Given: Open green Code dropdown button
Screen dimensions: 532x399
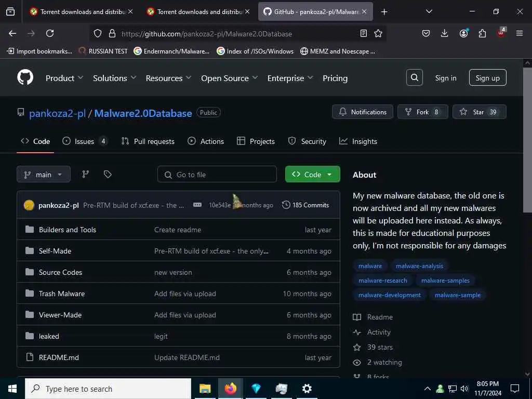Looking at the screenshot, I should point(312,175).
